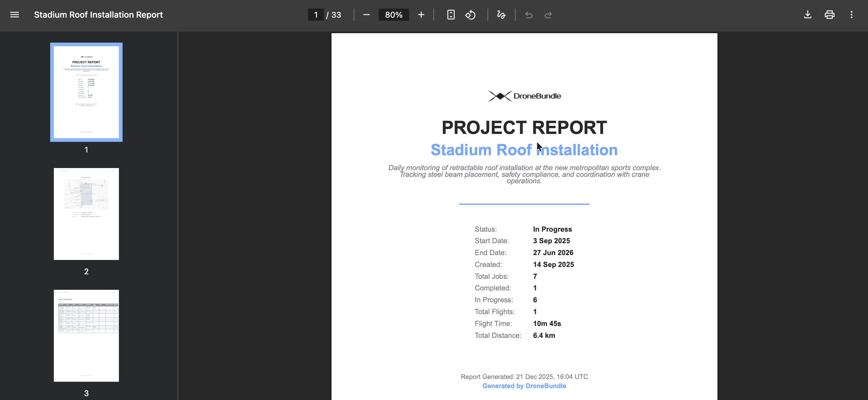Click the redo arrow icon
The image size is (868, 400).
(548, 15)
